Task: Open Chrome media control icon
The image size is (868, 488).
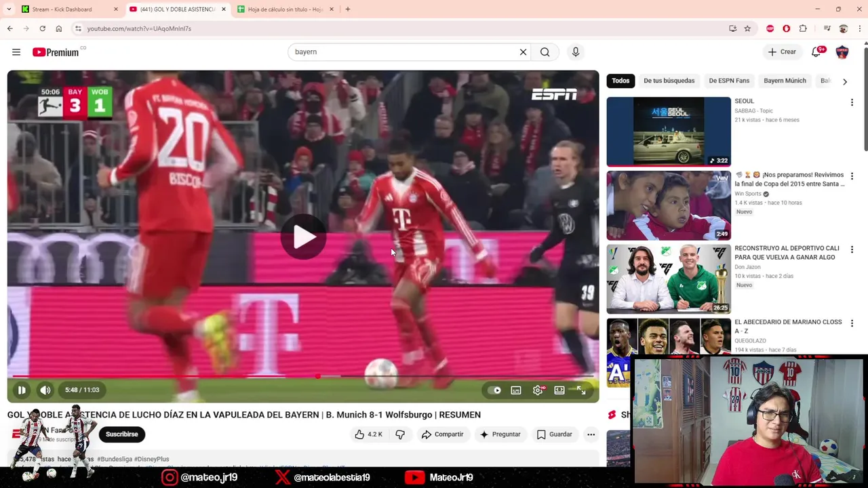Action: (x=827, y=28)
